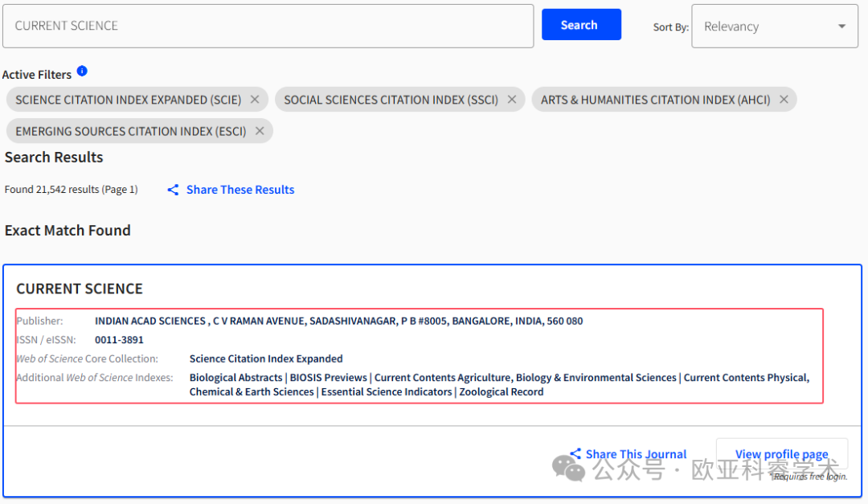868x504 pixels.
Task: Click the ISSN value 0011-3891
Action: [119, 339]
